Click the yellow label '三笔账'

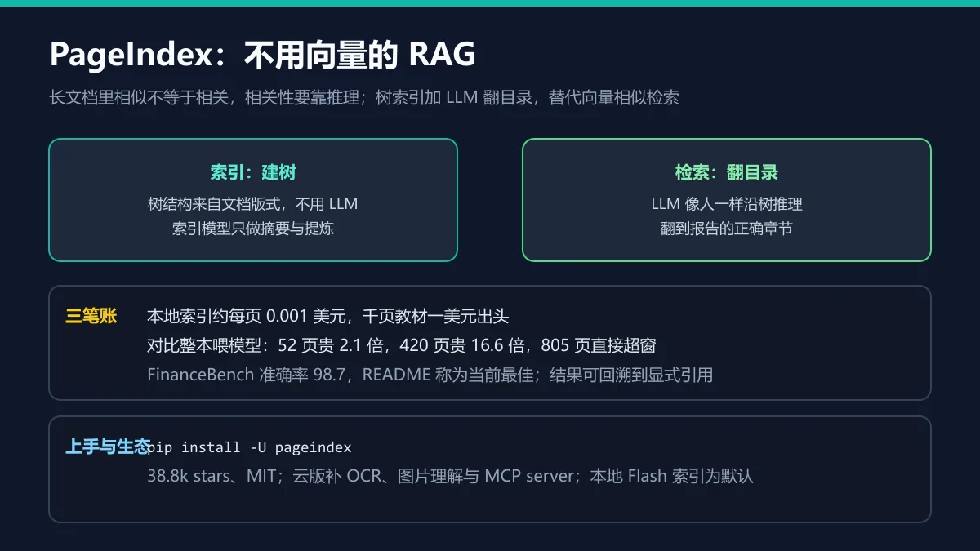[x=91, y=317]
